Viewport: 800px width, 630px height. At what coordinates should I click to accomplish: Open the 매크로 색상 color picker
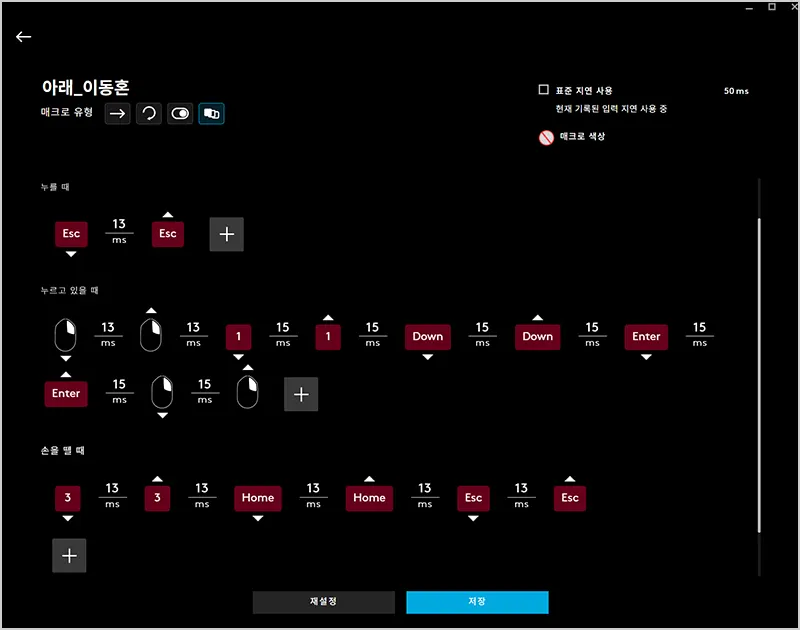pyautogui.click(x=546, y=138)
